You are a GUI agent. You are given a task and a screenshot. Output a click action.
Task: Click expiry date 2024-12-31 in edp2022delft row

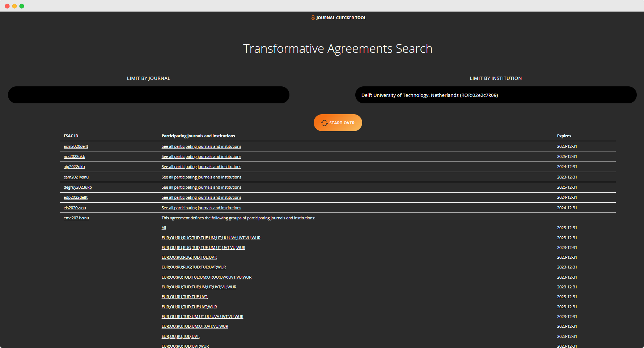click(x=567, y=197)
